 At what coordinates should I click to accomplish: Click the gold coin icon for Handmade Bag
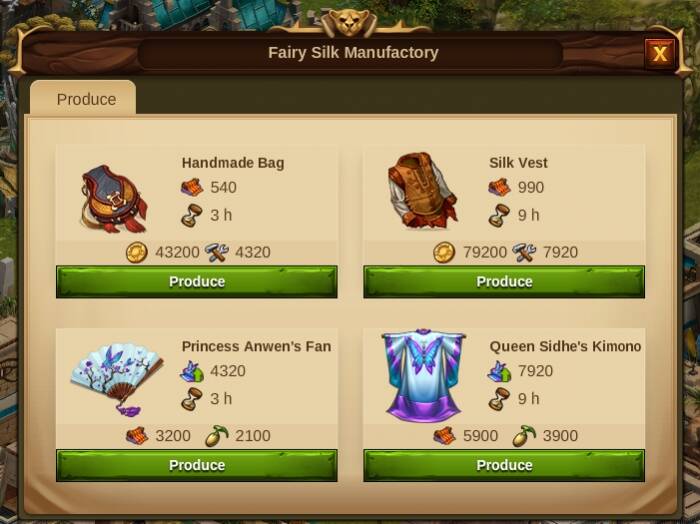(x=136, y=253)
